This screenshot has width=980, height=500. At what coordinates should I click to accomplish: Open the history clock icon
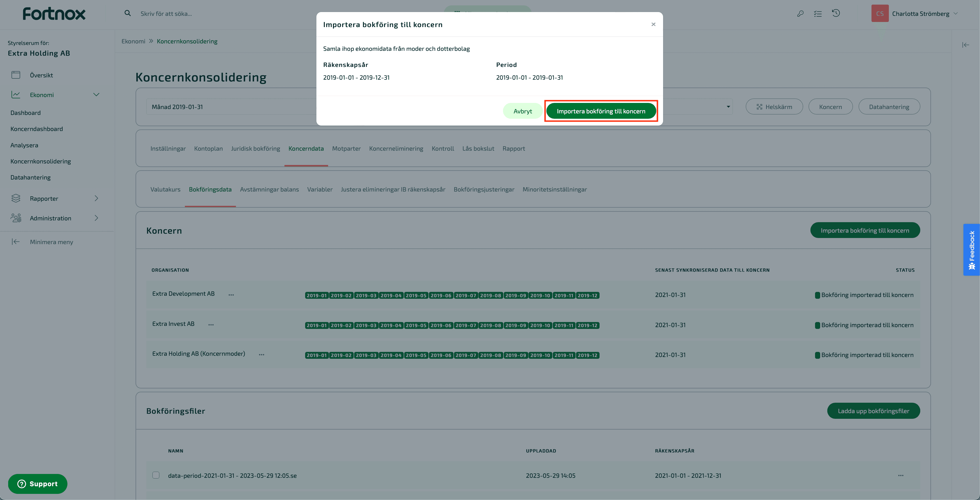point(836,13)
